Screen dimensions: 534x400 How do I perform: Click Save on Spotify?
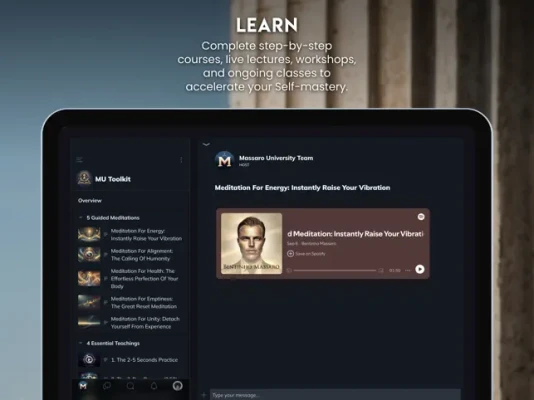[x=306, y=254]
